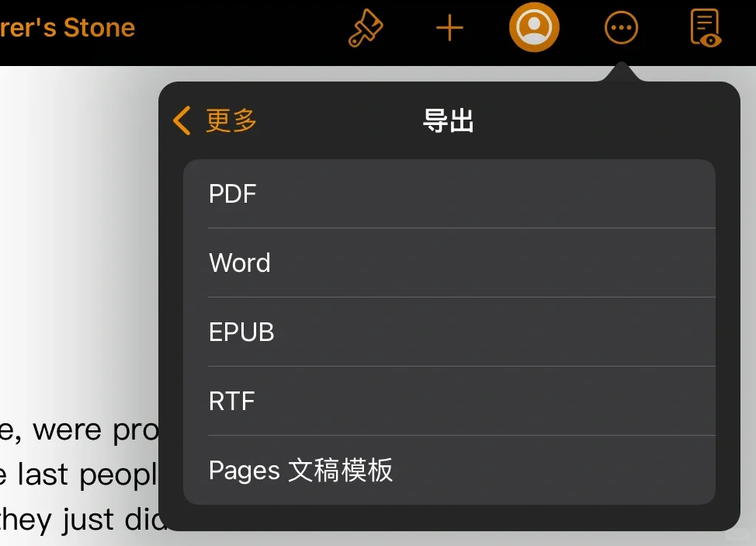Open the Collaborate person icon
Viewport: 756px width, 546px height.
coord(534,27)
